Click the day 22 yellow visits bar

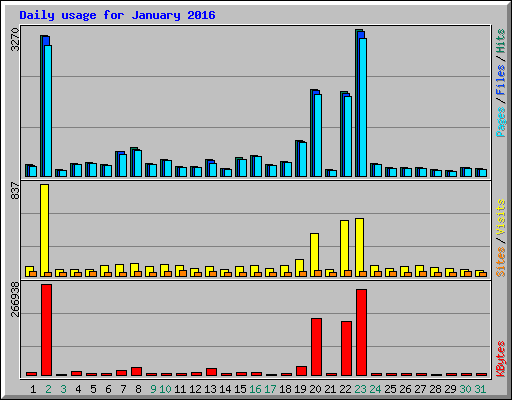point(345,248)
